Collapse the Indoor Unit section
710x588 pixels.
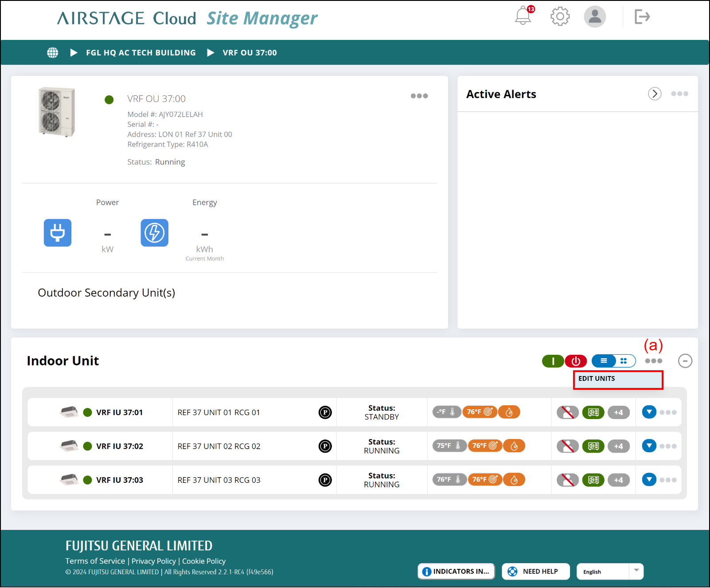coord(685,361)
